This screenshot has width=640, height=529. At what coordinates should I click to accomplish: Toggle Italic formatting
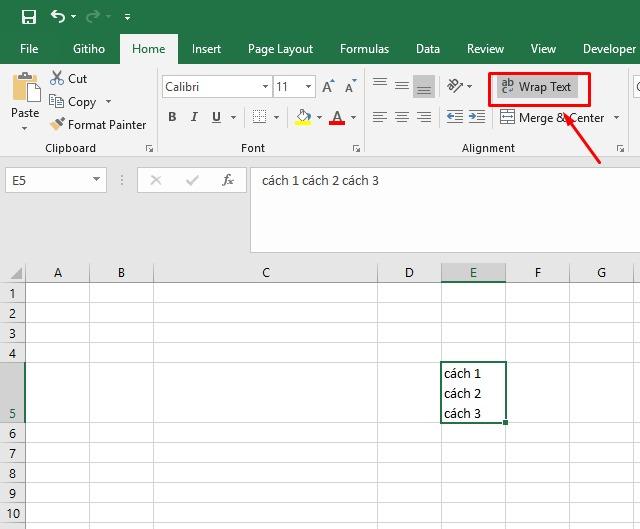(x=194, y=117)
